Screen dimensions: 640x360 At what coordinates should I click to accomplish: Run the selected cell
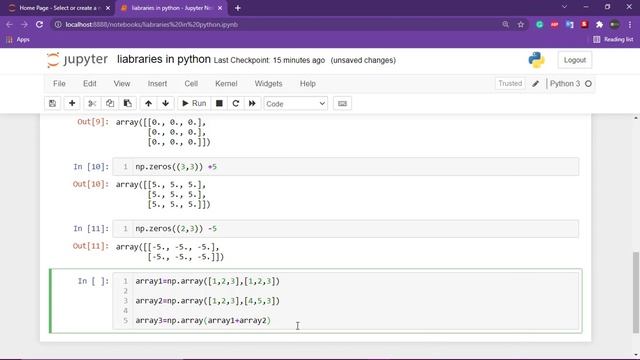tap(194, 104)
